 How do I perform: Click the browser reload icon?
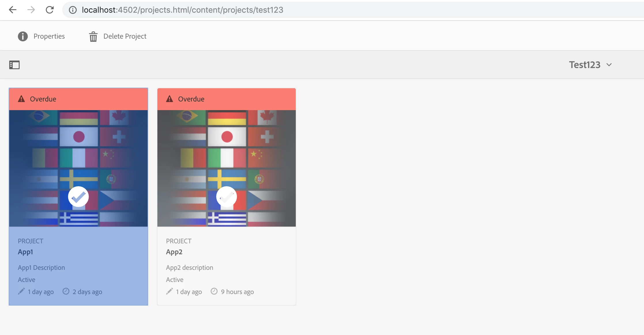[50, 10]
